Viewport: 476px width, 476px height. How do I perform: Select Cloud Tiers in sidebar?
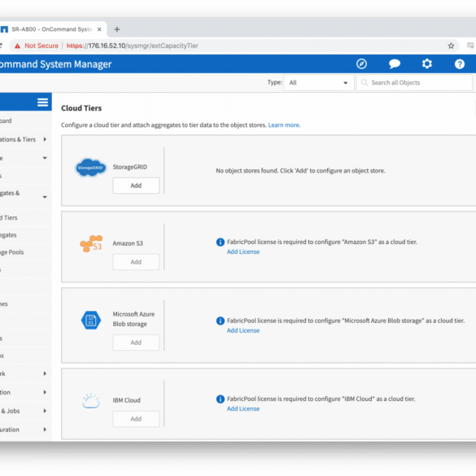pos(8,218)
